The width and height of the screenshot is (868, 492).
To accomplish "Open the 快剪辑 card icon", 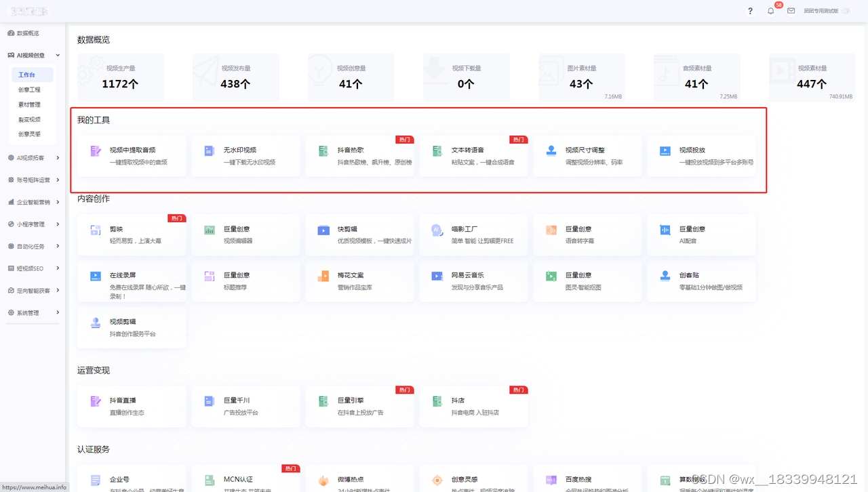I will point(323,230).
